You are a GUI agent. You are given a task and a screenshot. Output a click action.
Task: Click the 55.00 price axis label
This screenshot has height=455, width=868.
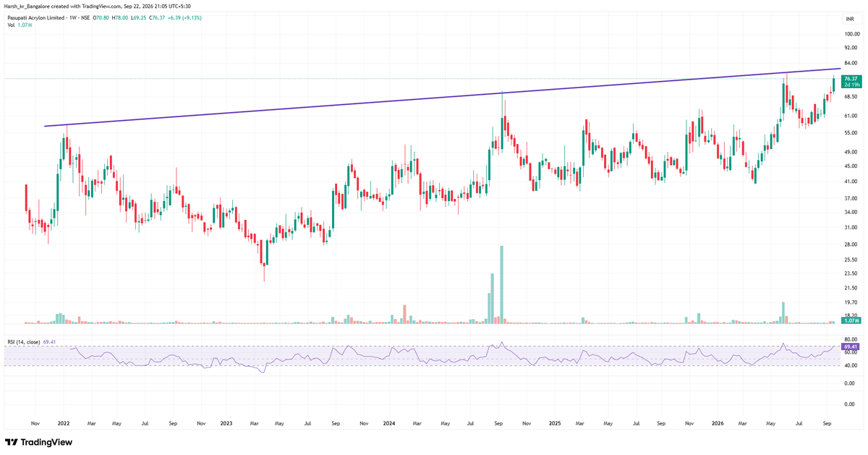(x=851, y=133)
